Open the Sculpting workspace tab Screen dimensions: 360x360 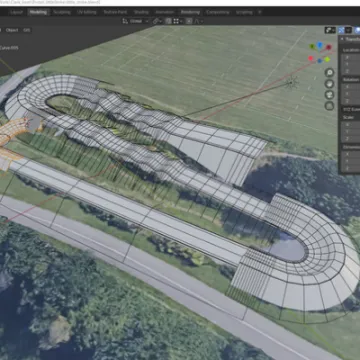pyautogui.click(x=62, y=12)
